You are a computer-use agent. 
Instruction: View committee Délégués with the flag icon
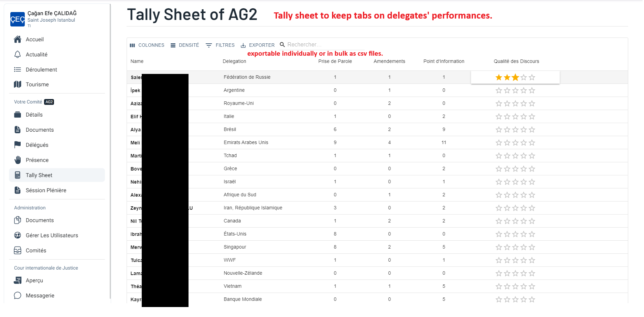[x=37, y=145]
